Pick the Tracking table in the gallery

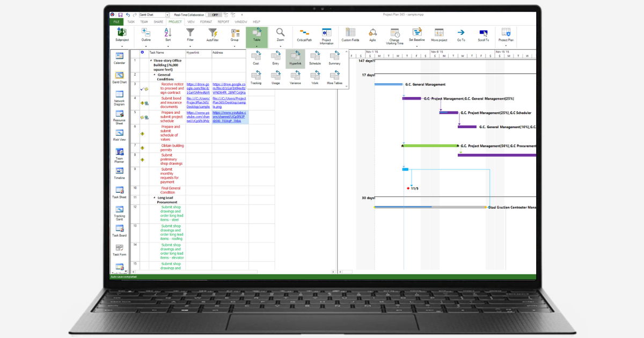[x=256, y=78]
